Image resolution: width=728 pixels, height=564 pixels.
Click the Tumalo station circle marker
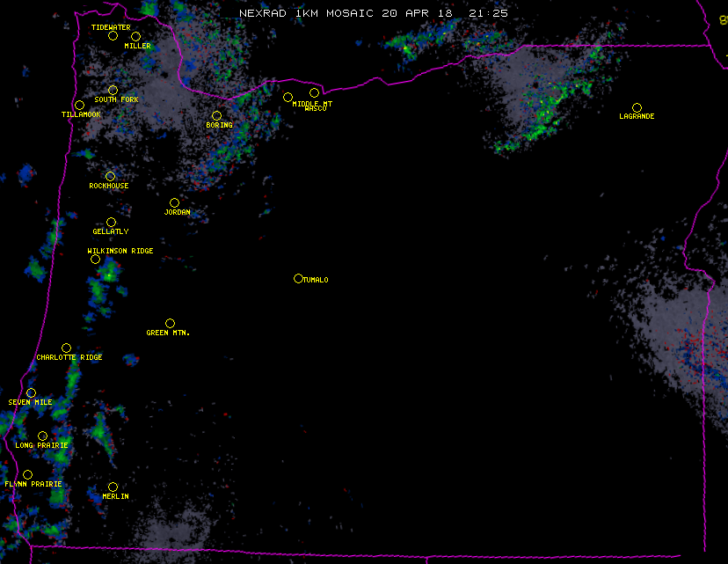(298, 278)
